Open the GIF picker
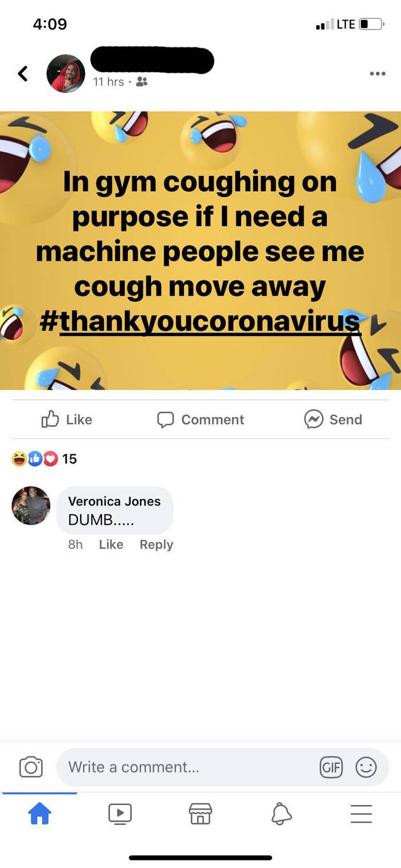This screenshot has width=401, height=868. tap(331, 767)
